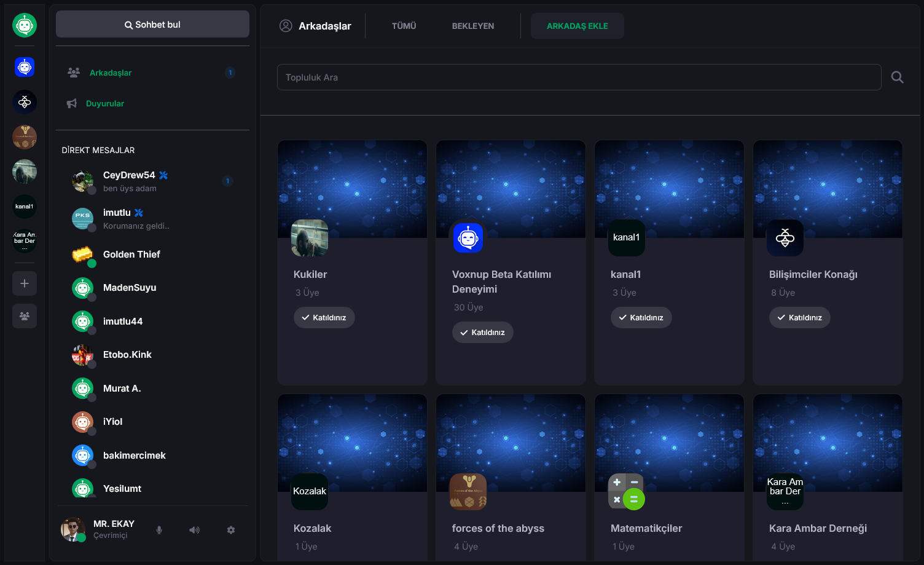
Task: Click the communities group icon in sidebar
Action: 25,316
